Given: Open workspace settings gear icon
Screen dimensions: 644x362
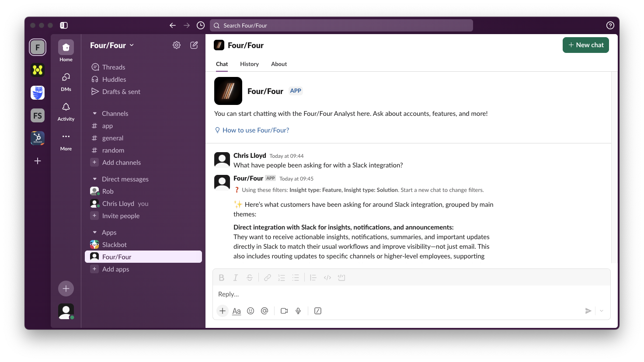Looking at the screenshot, I should [177, 45].
